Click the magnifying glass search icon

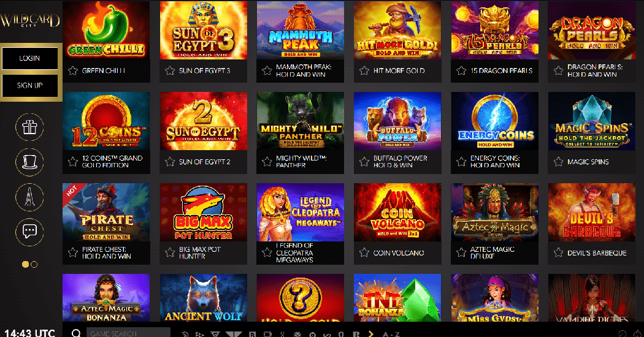[76, 333]
